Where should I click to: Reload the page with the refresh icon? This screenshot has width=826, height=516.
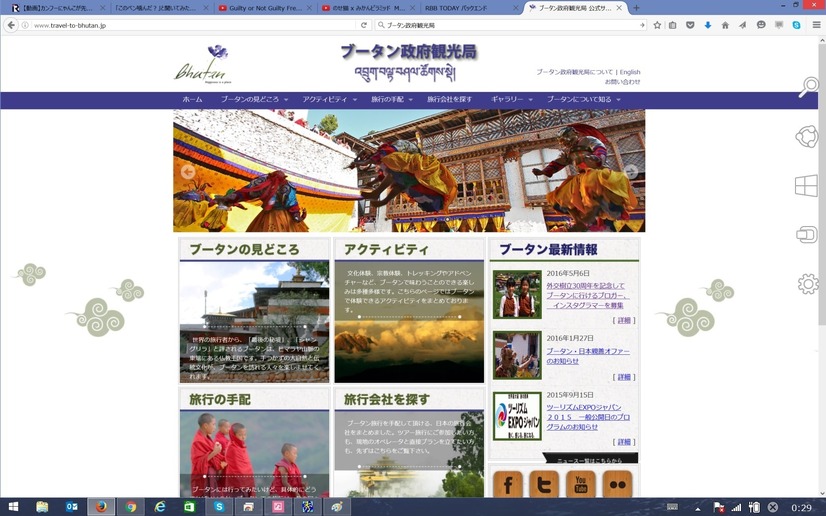point(363,25)
